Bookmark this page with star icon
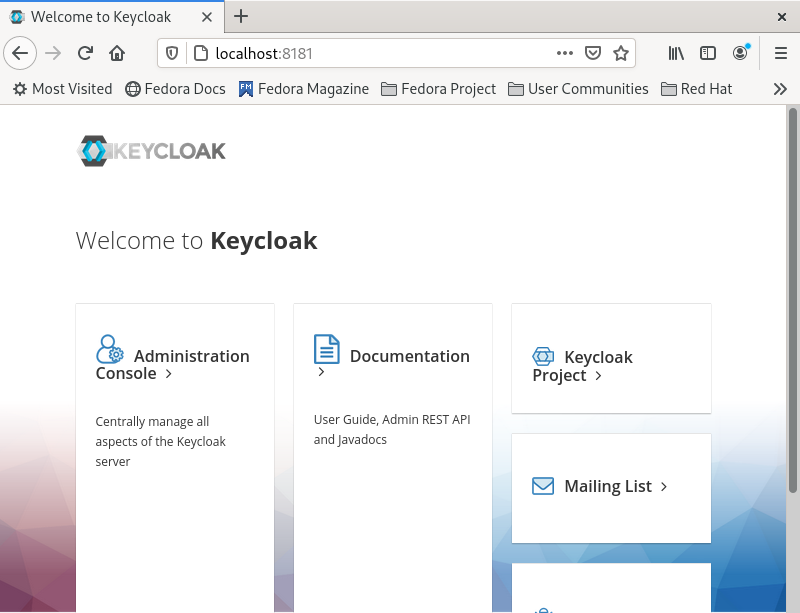 (621, 53)
